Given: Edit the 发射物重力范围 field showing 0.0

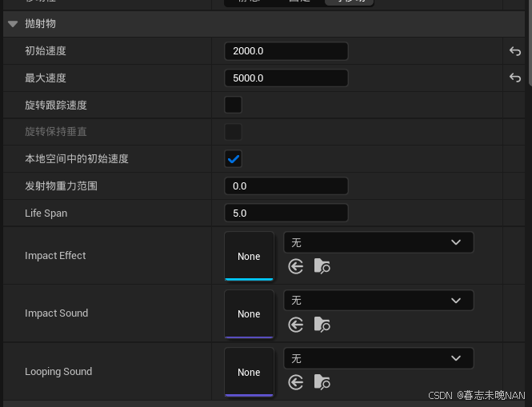Looking at the screenshot, I should (286, 186).
